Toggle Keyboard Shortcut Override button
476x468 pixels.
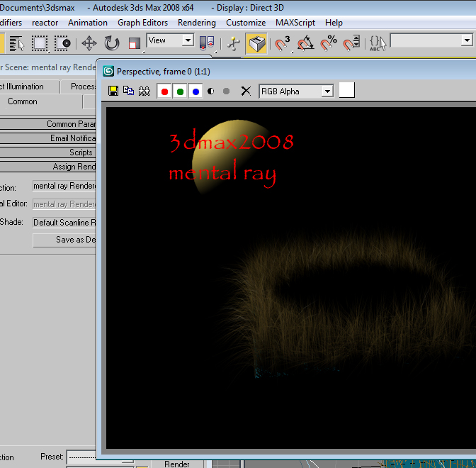(256, 43)
